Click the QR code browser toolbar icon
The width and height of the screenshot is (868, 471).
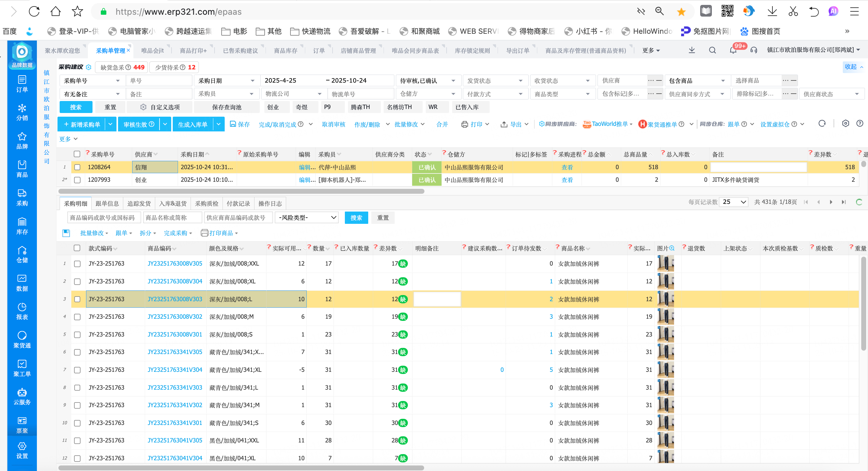[727, 11]
